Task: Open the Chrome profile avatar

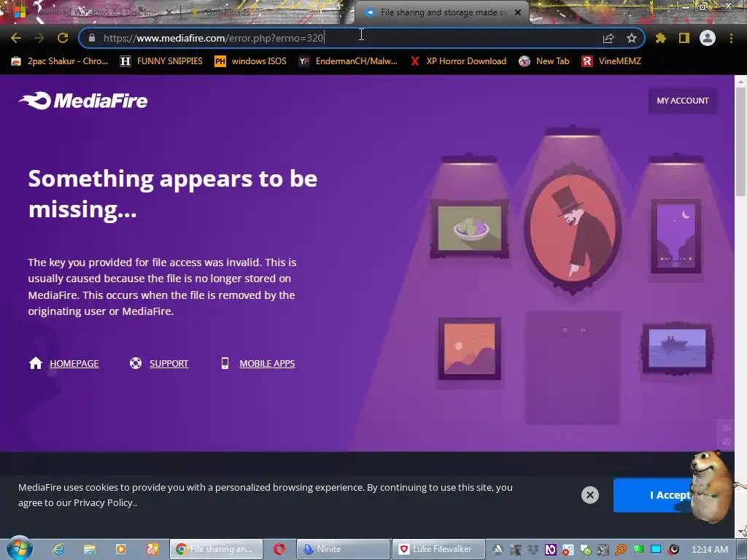Action: pyautogui.click(x=708, y=38)
